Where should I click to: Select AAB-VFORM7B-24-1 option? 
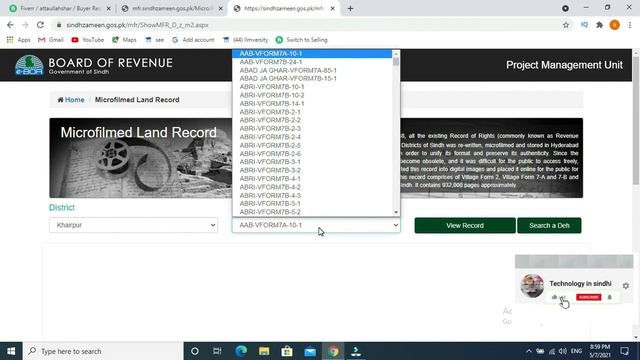click(x=312, y=62)
